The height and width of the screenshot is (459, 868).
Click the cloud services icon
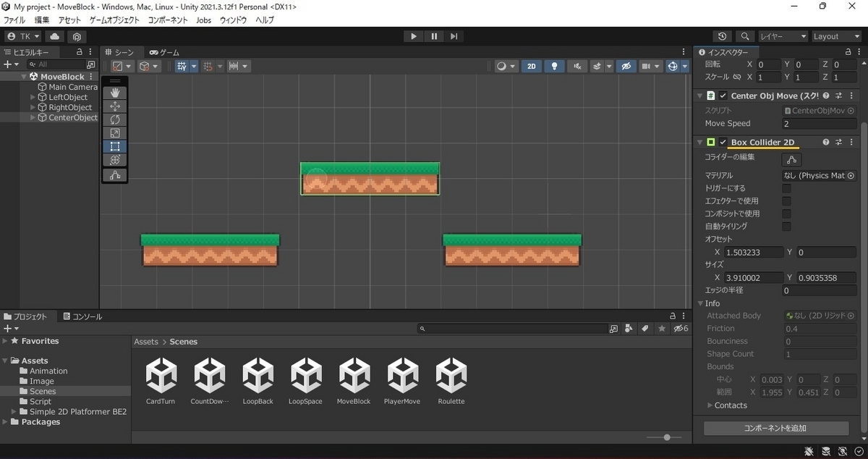(x=55, y=36)
